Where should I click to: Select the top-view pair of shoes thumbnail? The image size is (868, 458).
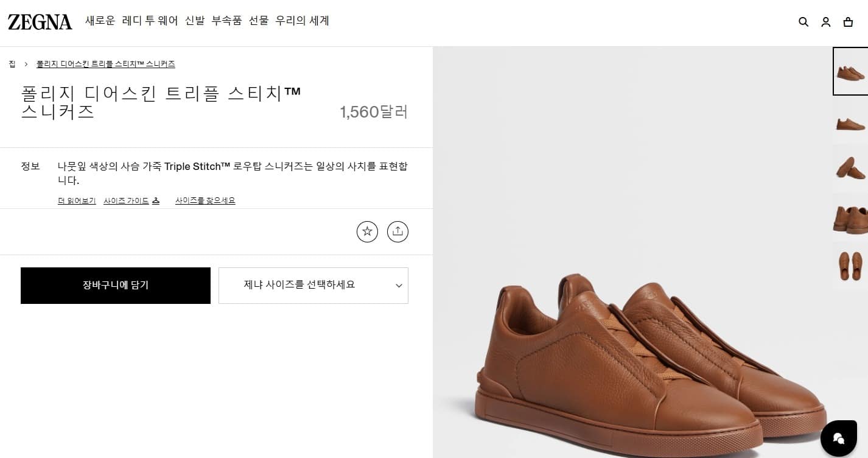click(850, 266)
